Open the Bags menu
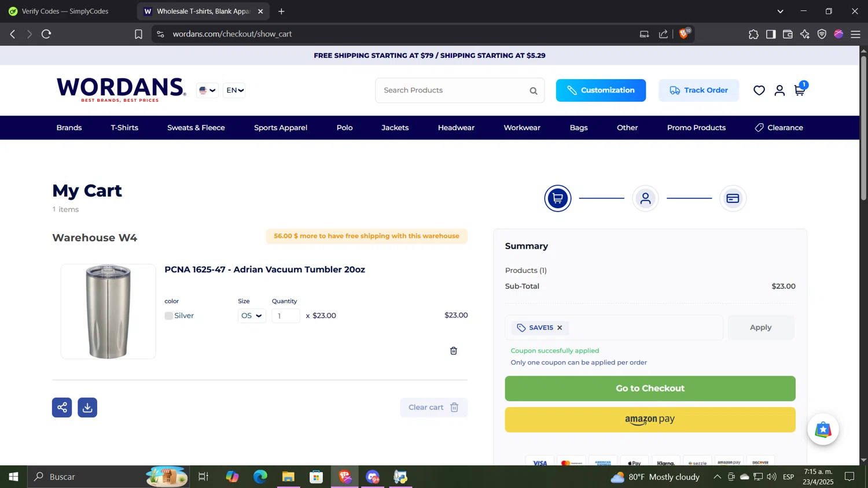Viewport: 868px width, 488px height. (x=579, y=128)
